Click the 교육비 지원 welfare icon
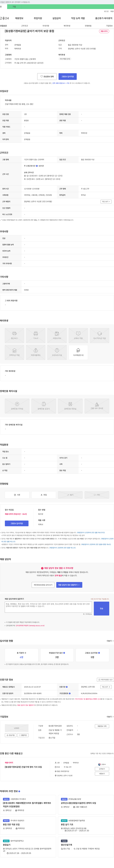This screenshot has height=868, width=114. 78,336
